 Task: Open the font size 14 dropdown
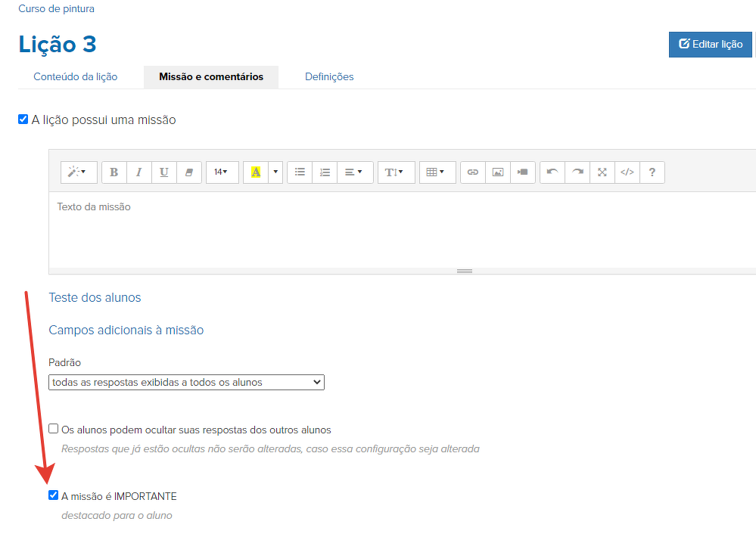[221, 172]
